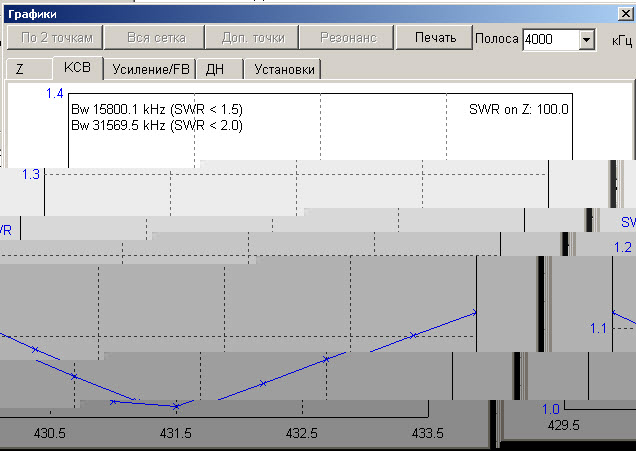Image resolution: width=636 pixels, height=451 pixels.
Task: Open the Усиление/FB tab
Action: tap(150, 69)
